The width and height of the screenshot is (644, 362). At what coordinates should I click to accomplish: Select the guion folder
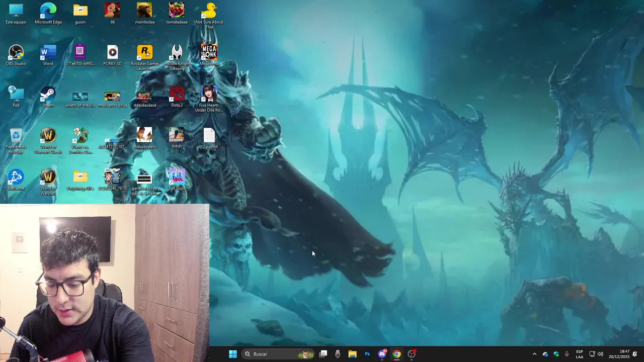tap(80, 14)
